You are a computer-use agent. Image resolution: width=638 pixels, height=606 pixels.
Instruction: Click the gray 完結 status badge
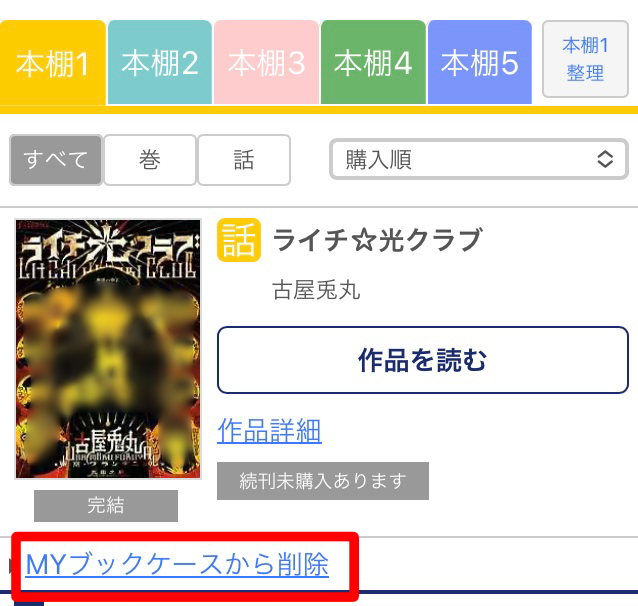[106, 505]
